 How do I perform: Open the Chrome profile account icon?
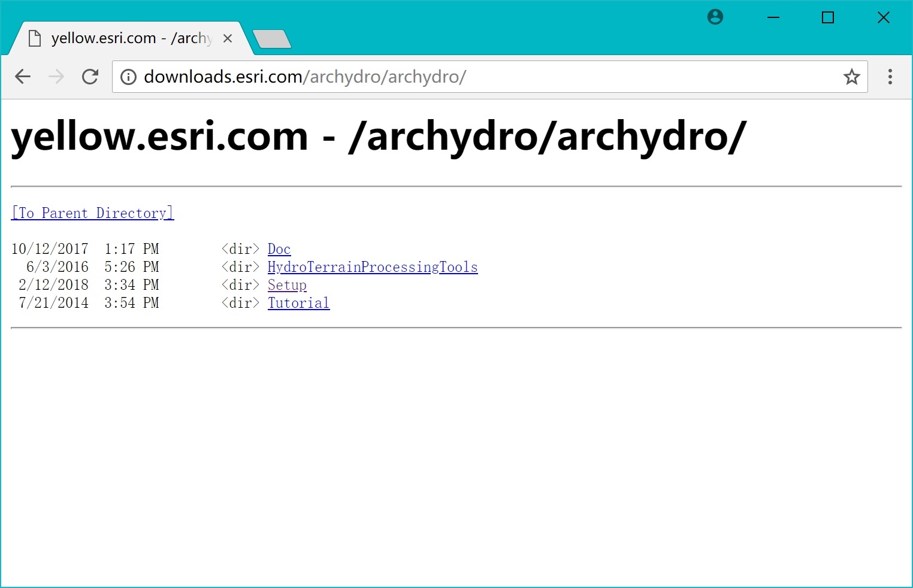[x=715, y=17]
